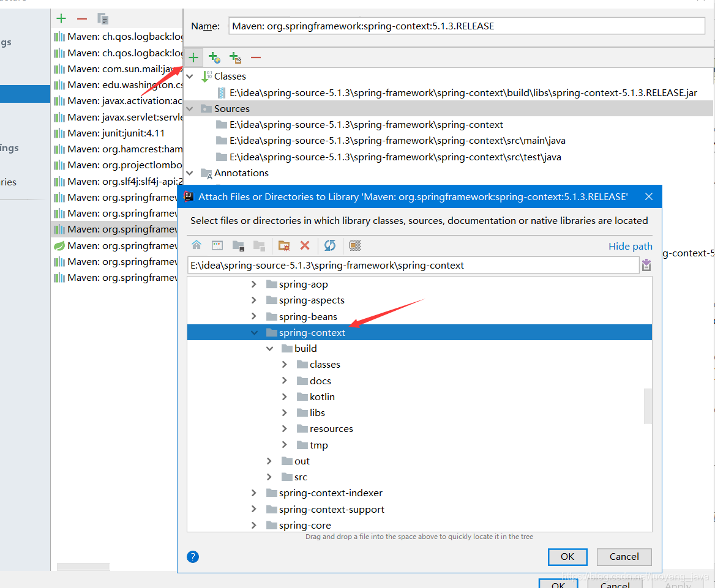715x588 pixels.
Task: Click OK in the Project Structure window behind
Action: [x=558, y=584]
